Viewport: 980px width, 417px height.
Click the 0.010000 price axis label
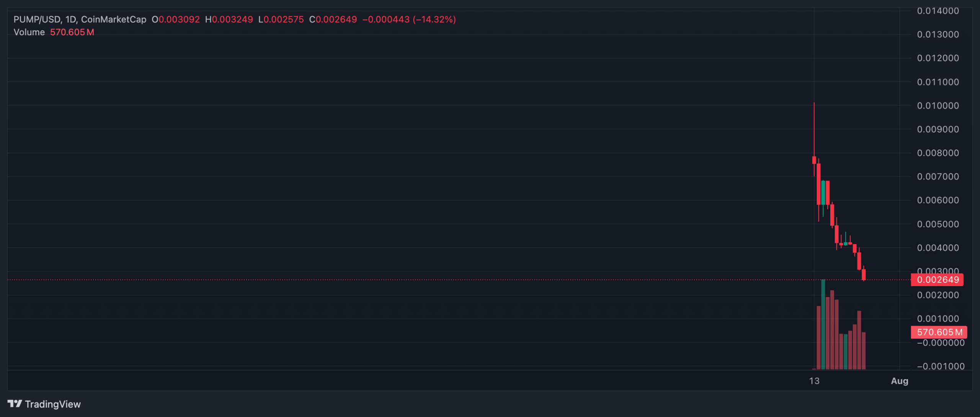(938, 106)
